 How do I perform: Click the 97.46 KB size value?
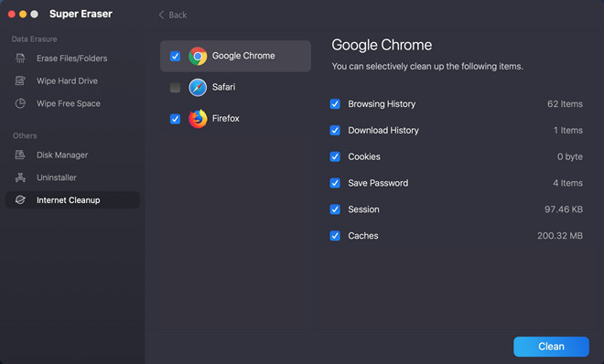pos(564,209)
